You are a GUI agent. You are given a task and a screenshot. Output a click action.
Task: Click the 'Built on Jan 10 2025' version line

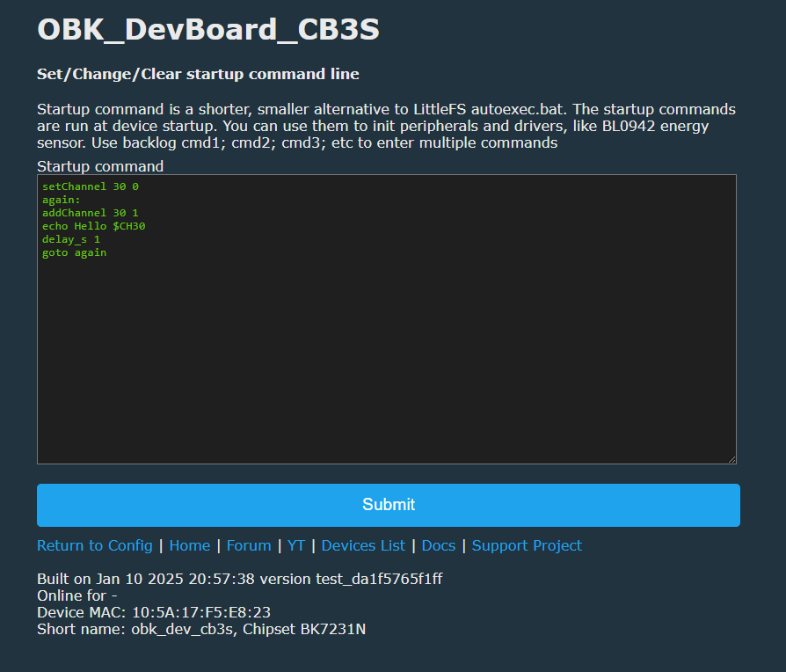240,580
